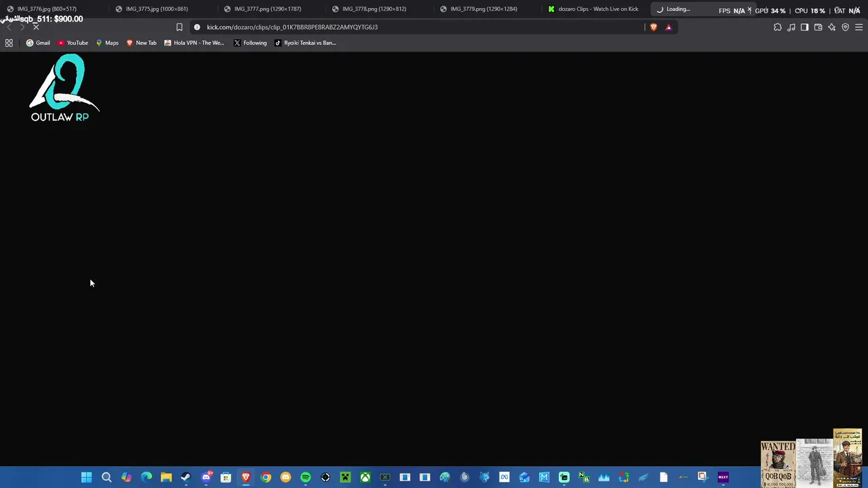Open the New Tab bookmark

tap(141, 43)
